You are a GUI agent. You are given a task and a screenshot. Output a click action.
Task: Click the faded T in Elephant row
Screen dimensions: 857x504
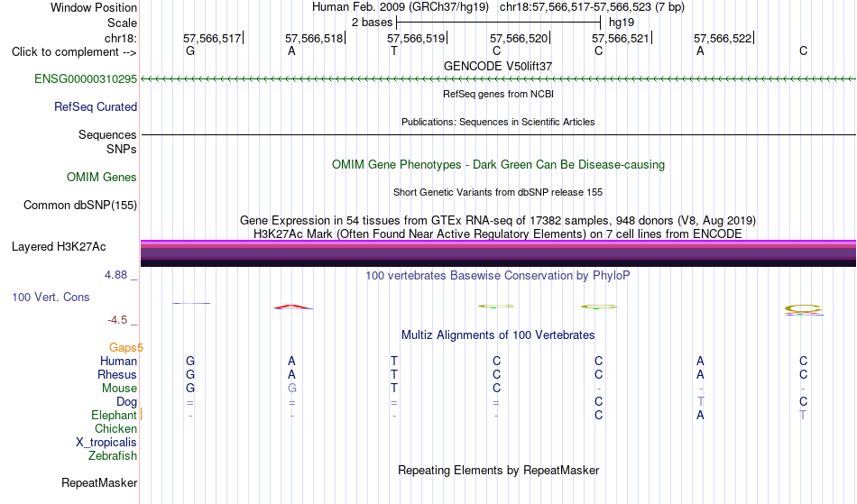pyautogui.click(x=803, y=416)
